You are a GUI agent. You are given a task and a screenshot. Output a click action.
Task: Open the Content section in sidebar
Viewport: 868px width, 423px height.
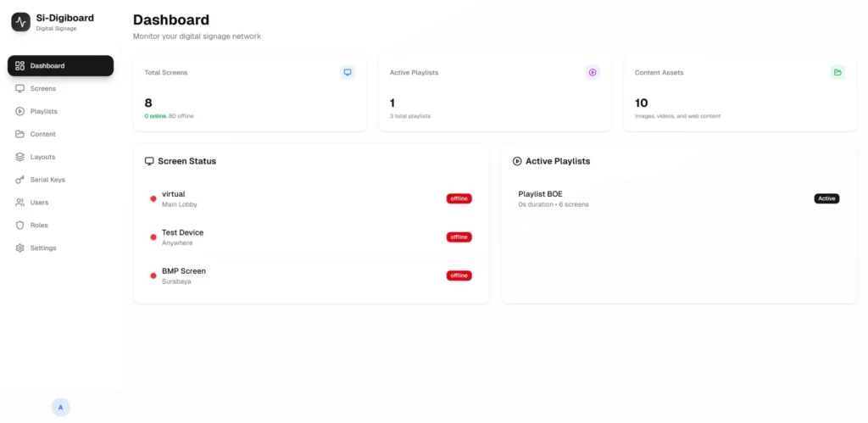(43, 134)
